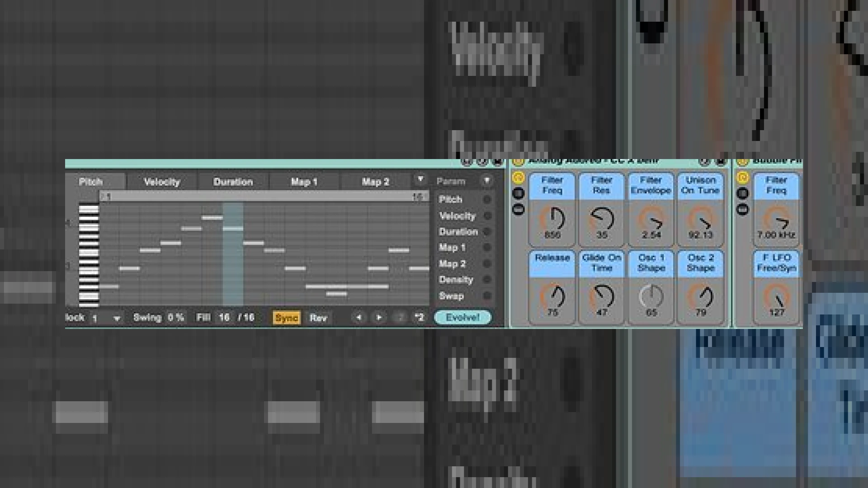The height and width of the screenshot is (488, 868).
Task: Click the Osc 1 Shape macro label
Action: pos(651,263)
